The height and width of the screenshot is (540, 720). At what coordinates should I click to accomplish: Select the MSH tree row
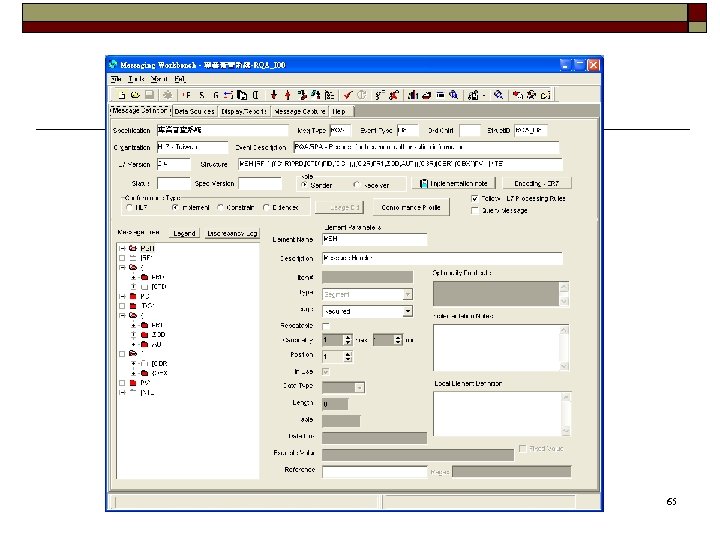147,248
